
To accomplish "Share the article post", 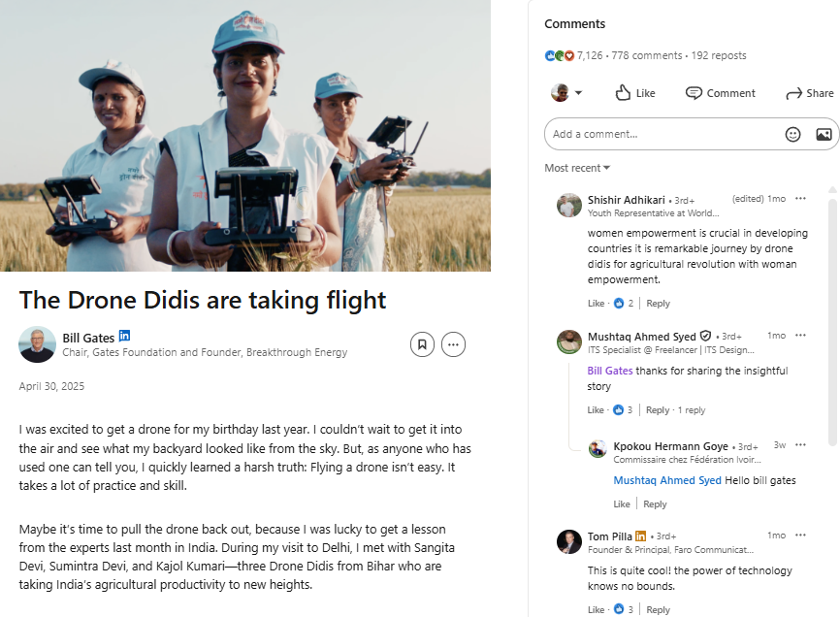I will [809, 93].
